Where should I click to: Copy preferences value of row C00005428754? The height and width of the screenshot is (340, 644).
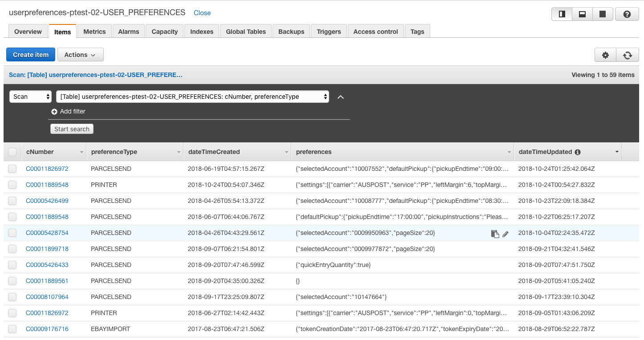(x=495, y=234)
